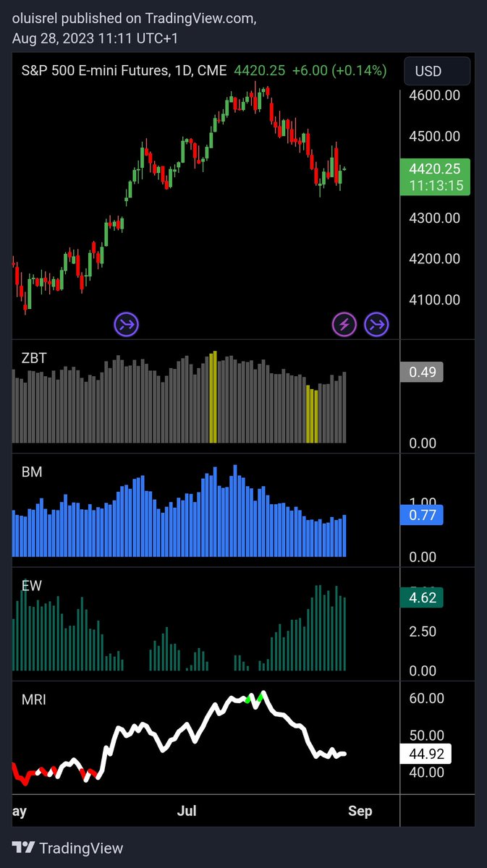
Task: Click the +6.00 (+0.14%) change value
Action: 339,71
